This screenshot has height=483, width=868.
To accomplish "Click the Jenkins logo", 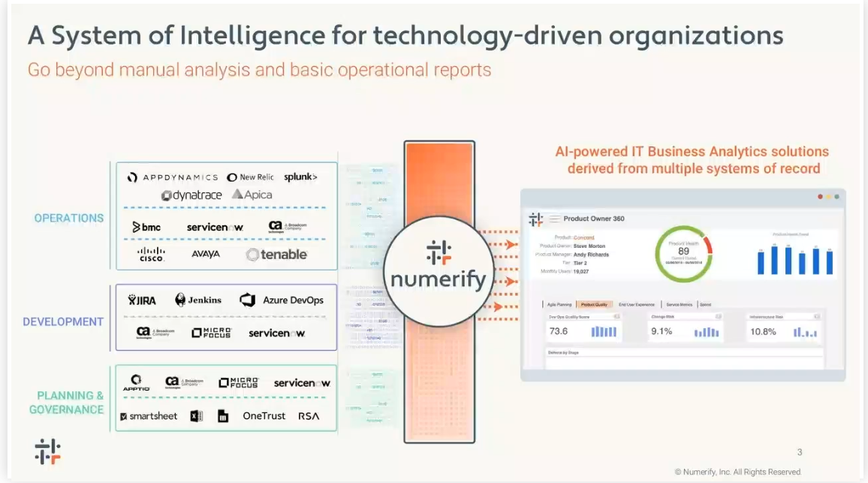I will point(198,300).
